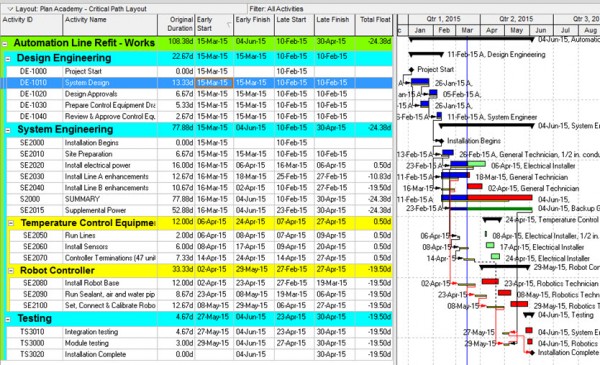Viewport: 600px width, 365px height.
Task: Select the red SUMMARY bar in Gantt
Action: (500, 197)
